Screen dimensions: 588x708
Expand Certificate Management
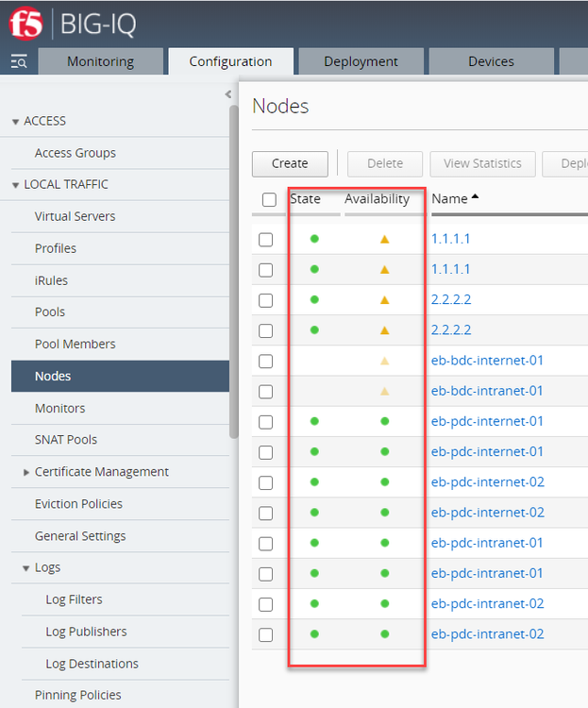coord(26,472)
